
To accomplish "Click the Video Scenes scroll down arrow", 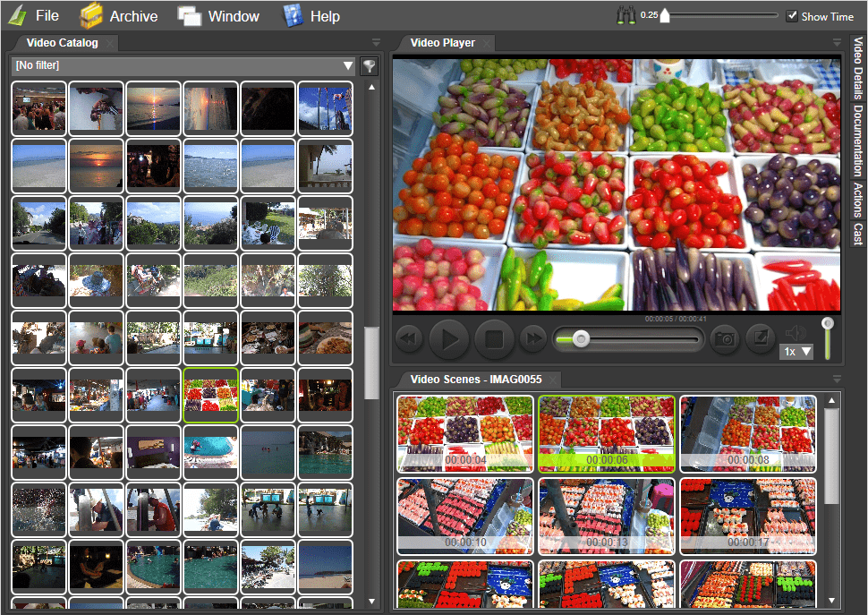I will point(832,601).
